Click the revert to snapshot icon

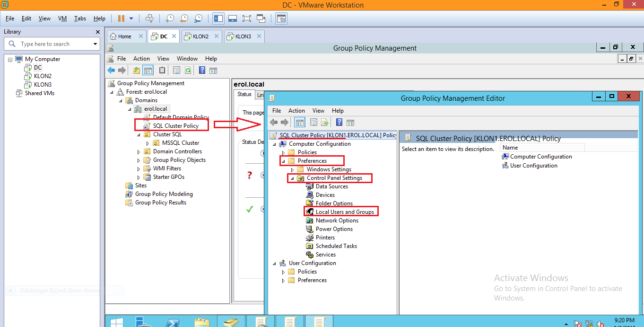(x=184, y=18)
